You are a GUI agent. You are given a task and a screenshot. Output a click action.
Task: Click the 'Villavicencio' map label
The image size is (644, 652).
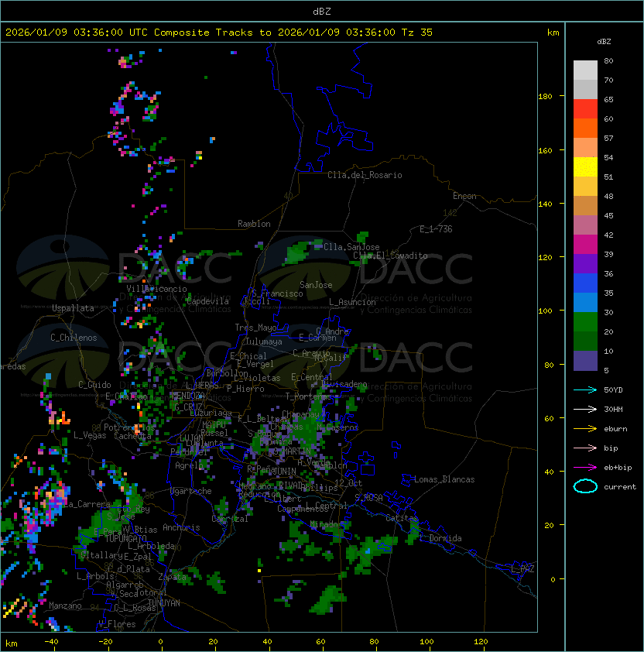pos(156,289)
